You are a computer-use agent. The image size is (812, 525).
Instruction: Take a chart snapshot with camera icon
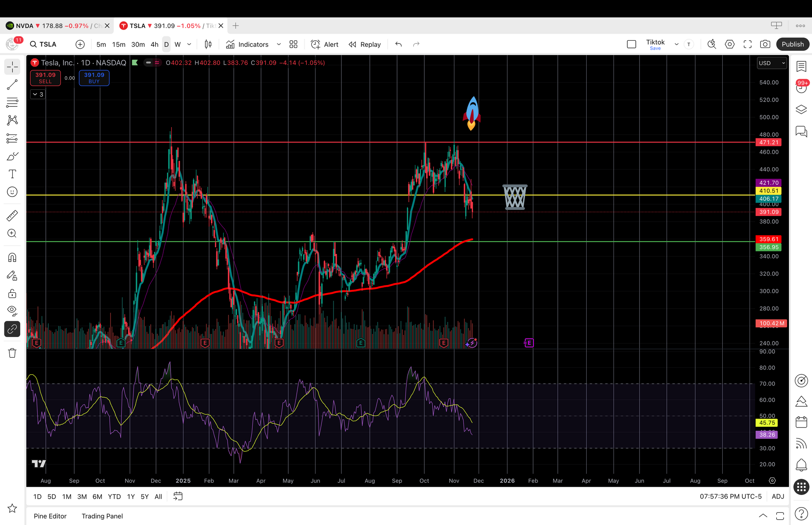[765, 44]
